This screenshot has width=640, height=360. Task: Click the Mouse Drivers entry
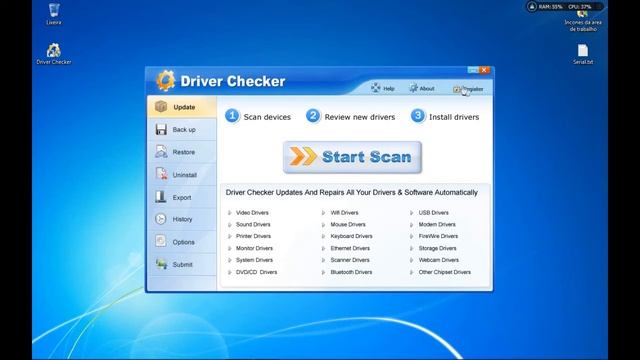(348, 224)
